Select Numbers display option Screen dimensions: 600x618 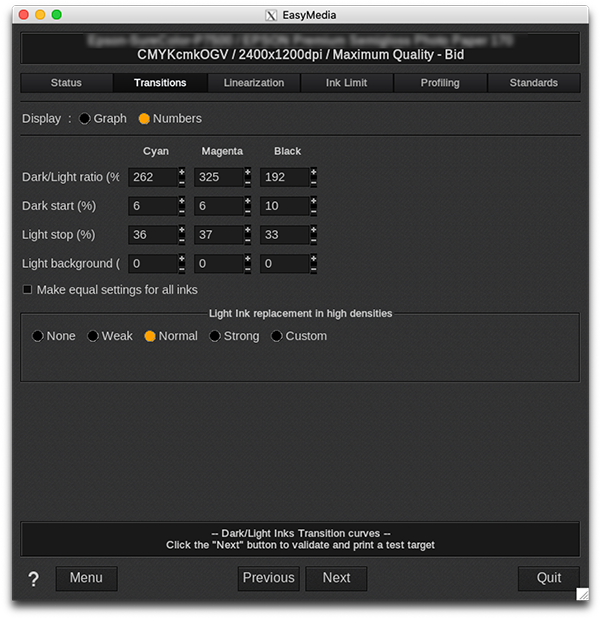coord(144,119)
